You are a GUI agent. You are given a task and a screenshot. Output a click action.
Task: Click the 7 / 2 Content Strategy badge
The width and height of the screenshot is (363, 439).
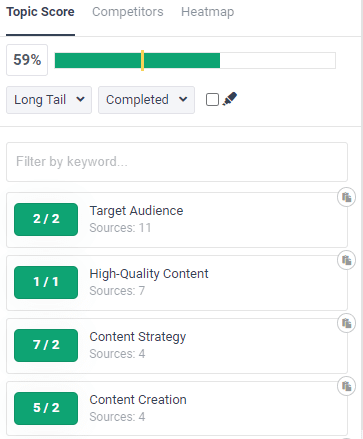pos(46,345)
